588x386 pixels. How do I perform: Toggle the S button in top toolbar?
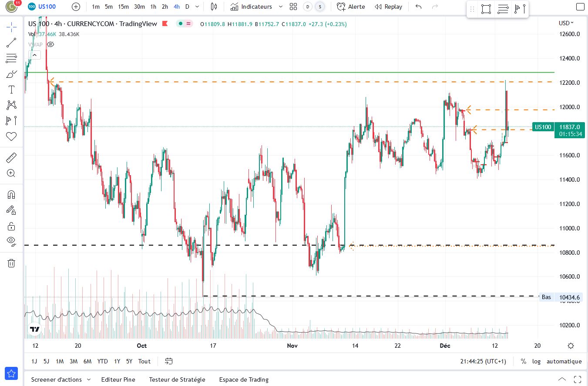tap(320, 7)
